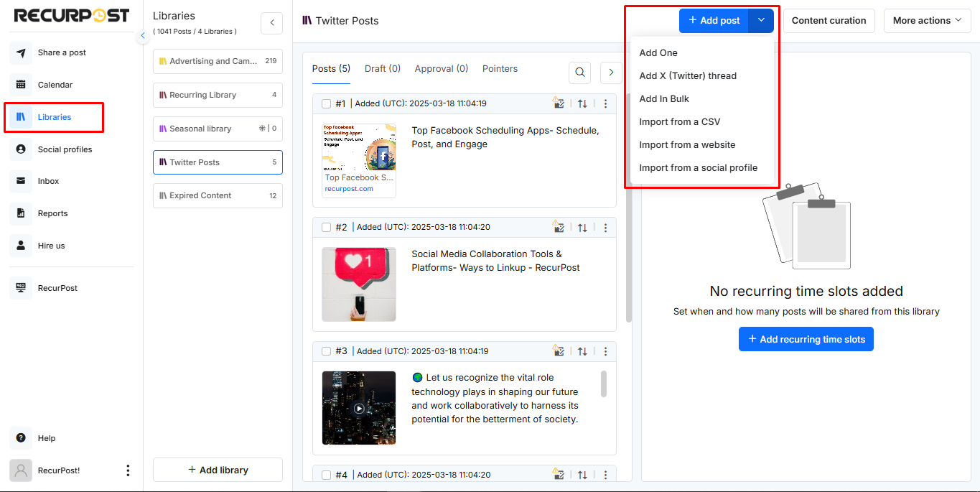The width and height of the screenshot is (980, 492).
Task: Open the Approval (0) tab
Action: [x=442, y=69]
